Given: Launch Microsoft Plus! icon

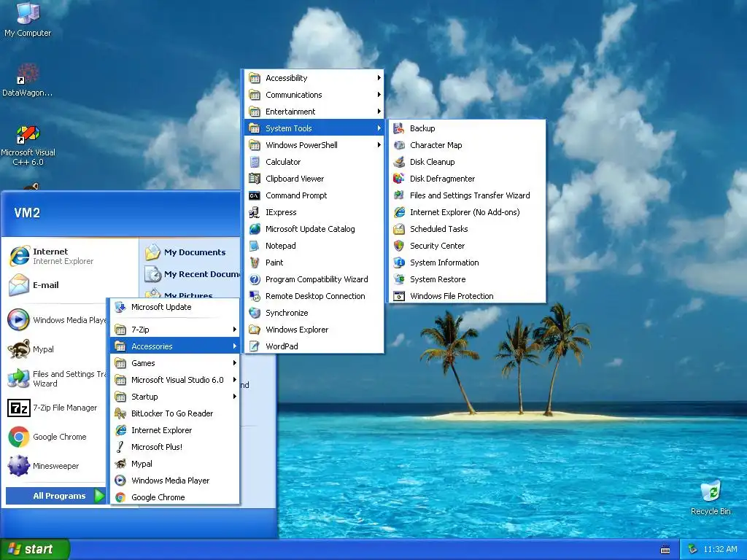Looking at the screenshot, I should [120, 447].
